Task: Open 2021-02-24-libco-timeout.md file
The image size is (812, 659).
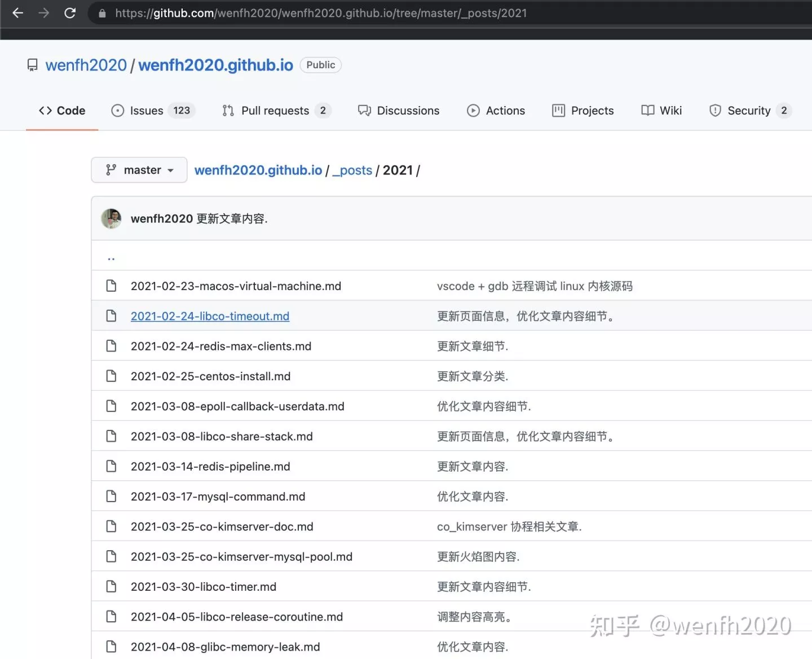Action: point(210,317)
